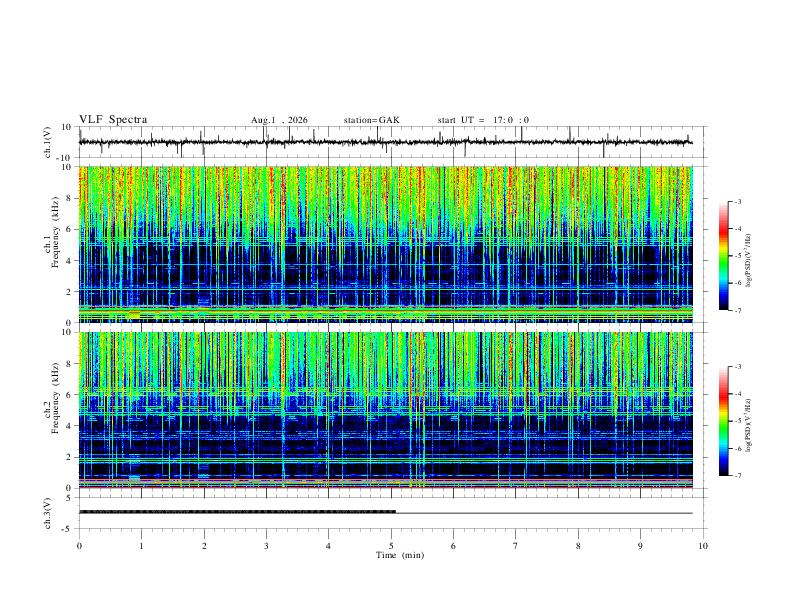Click the 'Time (min)' axis label
This screenshot has height=612, width=792.
(x=400, y=555)
